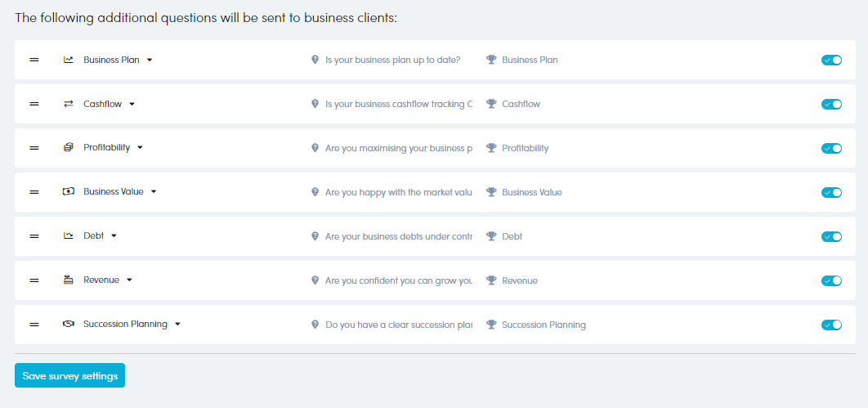
Task: Expand the Cashflow category dropdown arrow
Action: (132, 104)
